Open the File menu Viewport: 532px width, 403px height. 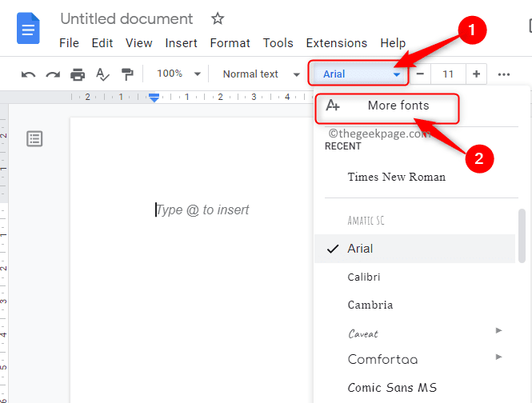(69, 43)
